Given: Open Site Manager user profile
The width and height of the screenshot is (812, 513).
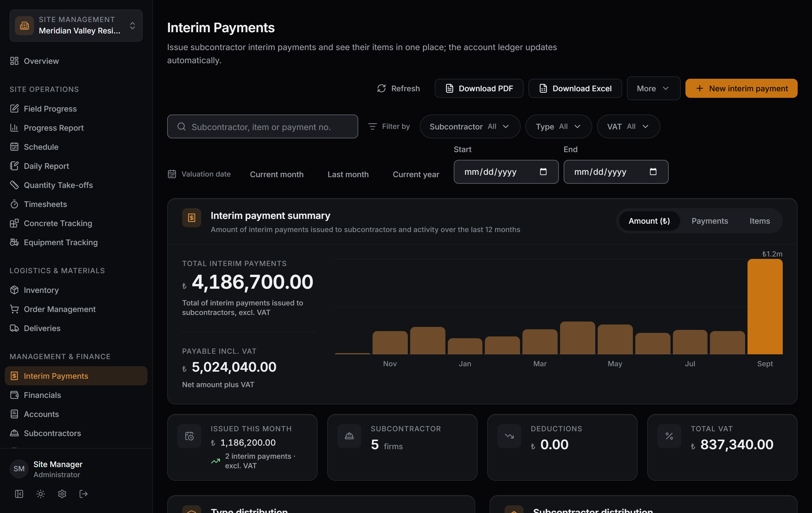Looking at the screenshot, I should (x=76, y=469).
